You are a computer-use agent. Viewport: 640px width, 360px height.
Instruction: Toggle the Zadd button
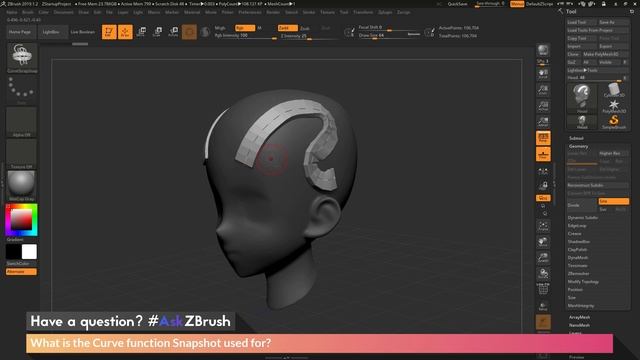287,28
